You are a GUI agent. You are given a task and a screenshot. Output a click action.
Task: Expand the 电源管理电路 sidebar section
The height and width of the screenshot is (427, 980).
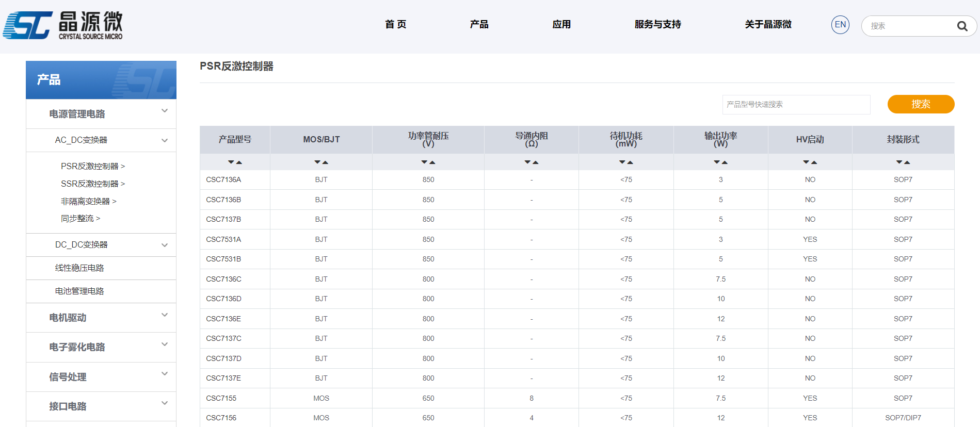(x=165, y=111)
